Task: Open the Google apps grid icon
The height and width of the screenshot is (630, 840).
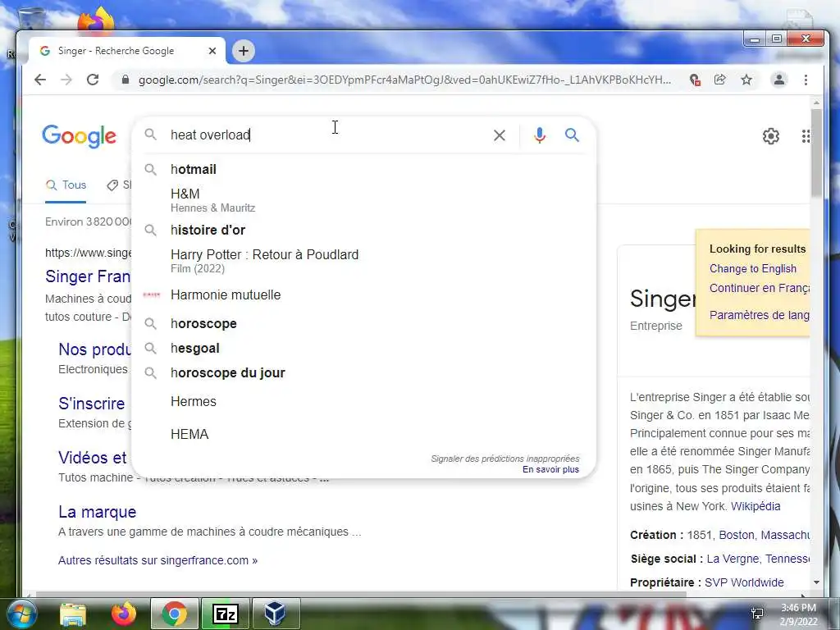Action: [806, 136]
